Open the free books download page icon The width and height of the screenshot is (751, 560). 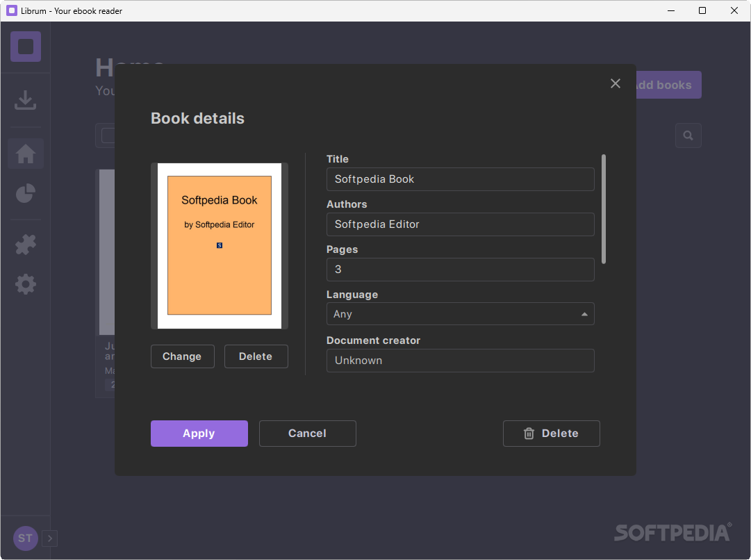coord(26,100)
